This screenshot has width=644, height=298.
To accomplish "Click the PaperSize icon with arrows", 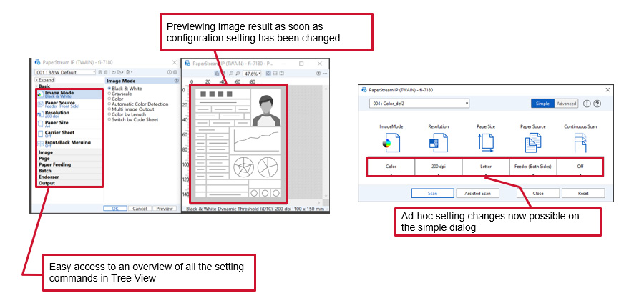I will coord(486,143).
